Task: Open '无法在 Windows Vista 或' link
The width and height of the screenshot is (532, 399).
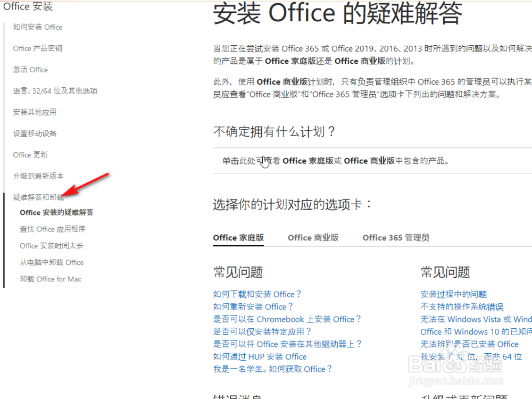Action: click(476, 320)
